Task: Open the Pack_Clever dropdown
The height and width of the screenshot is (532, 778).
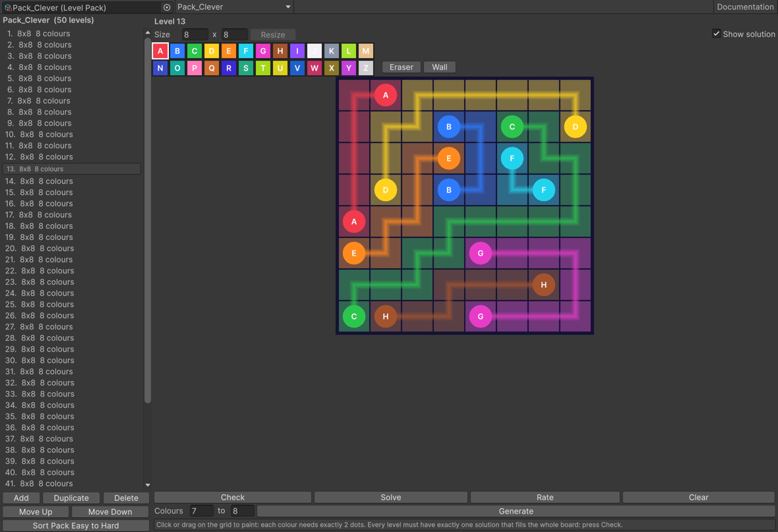Action: 233,7
